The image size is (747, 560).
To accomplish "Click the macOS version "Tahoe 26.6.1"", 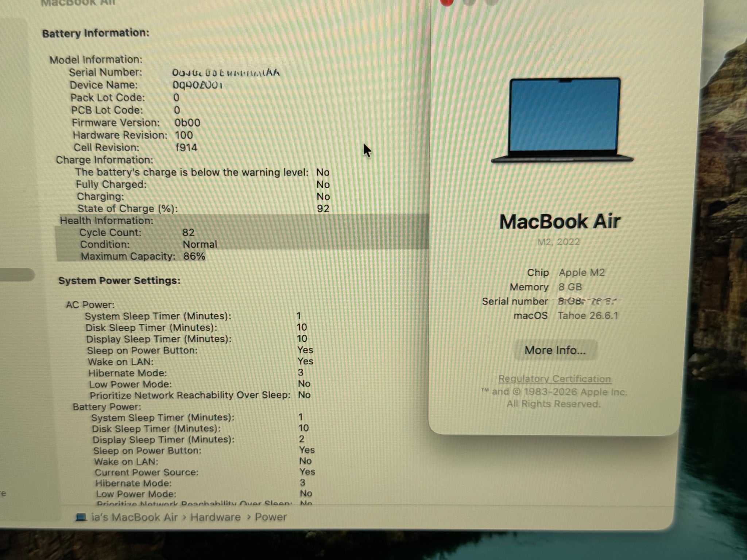I will point(588,315).
